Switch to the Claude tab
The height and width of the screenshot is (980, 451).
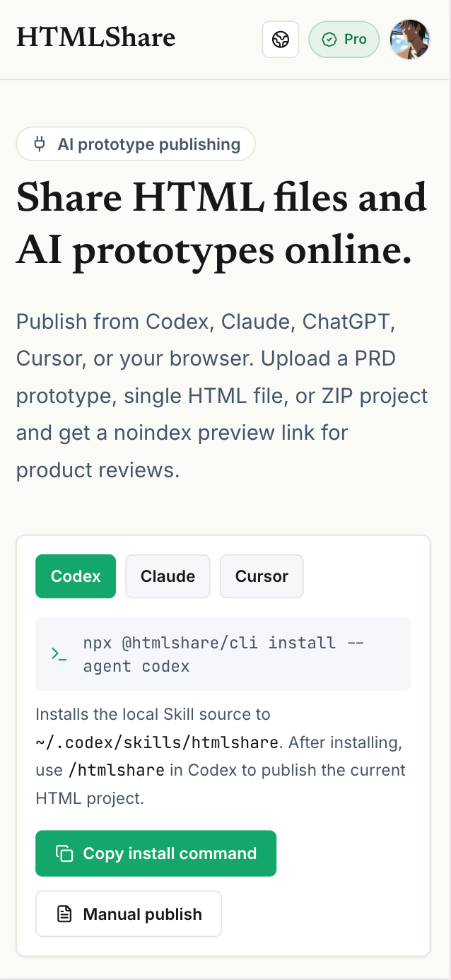point(168,576)
